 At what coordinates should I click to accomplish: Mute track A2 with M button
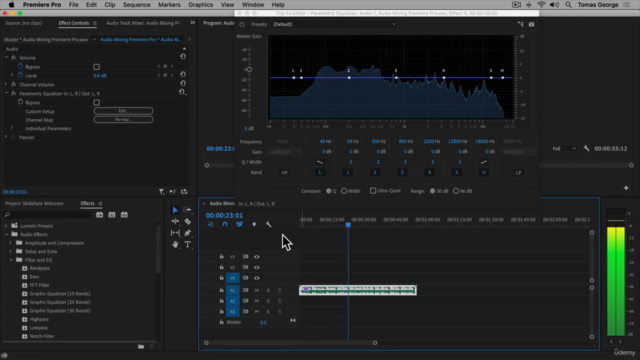coord(257,301)
